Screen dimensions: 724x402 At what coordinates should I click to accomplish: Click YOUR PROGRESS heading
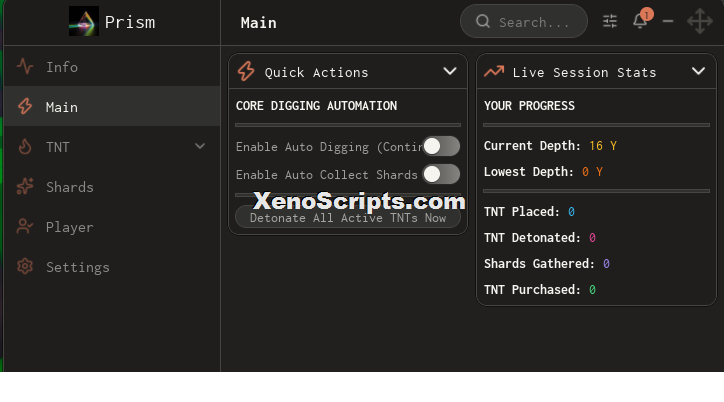(529, 106)
